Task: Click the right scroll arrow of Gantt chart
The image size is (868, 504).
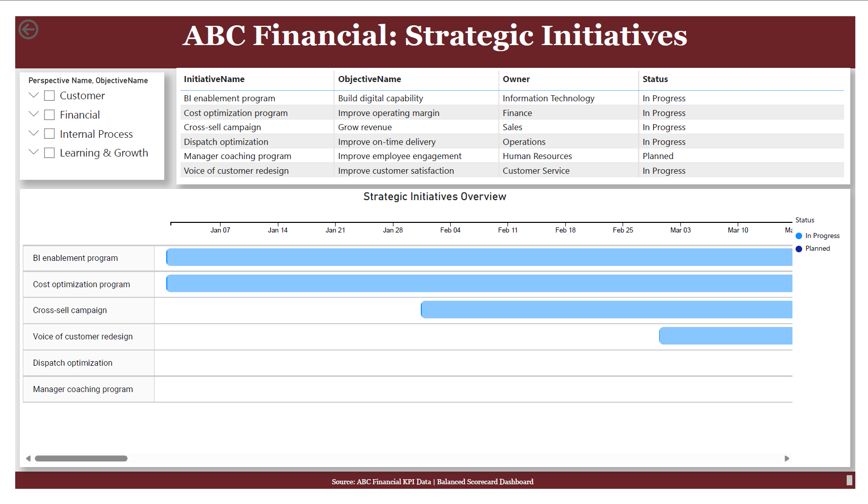Action: click(x=787, y=458)
